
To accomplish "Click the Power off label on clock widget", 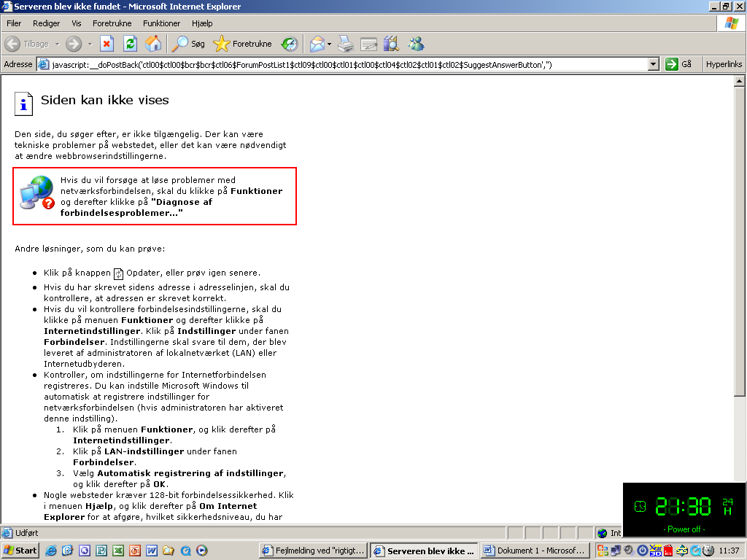I will tap(684, 529).
